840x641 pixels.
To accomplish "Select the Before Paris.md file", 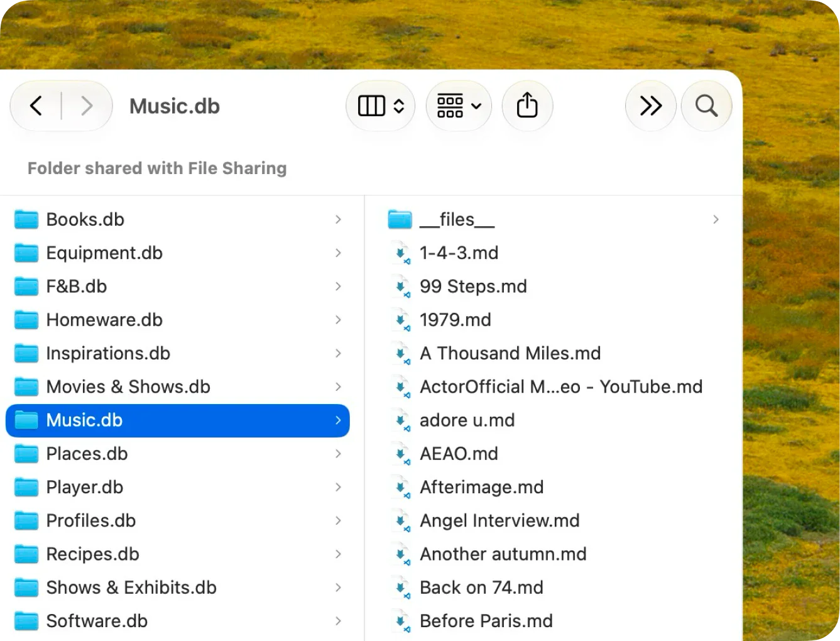I will 554,621.
